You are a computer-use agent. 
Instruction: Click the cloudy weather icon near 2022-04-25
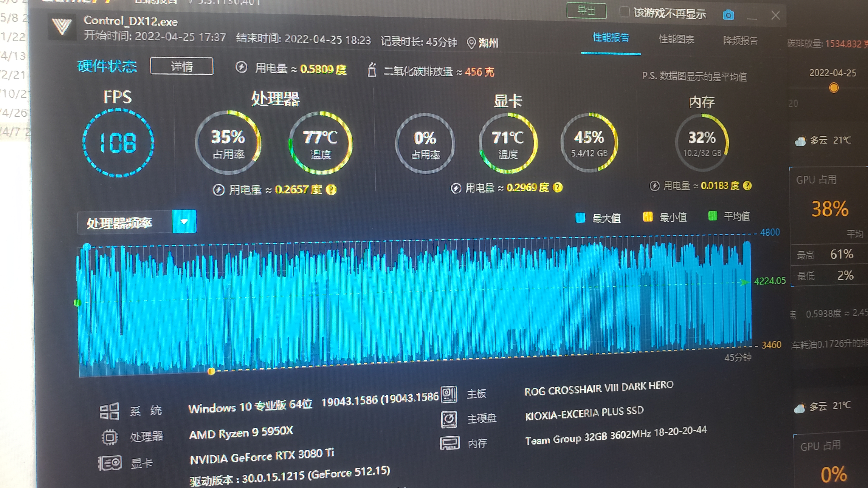pyautogui.click(x=801, y=141)
